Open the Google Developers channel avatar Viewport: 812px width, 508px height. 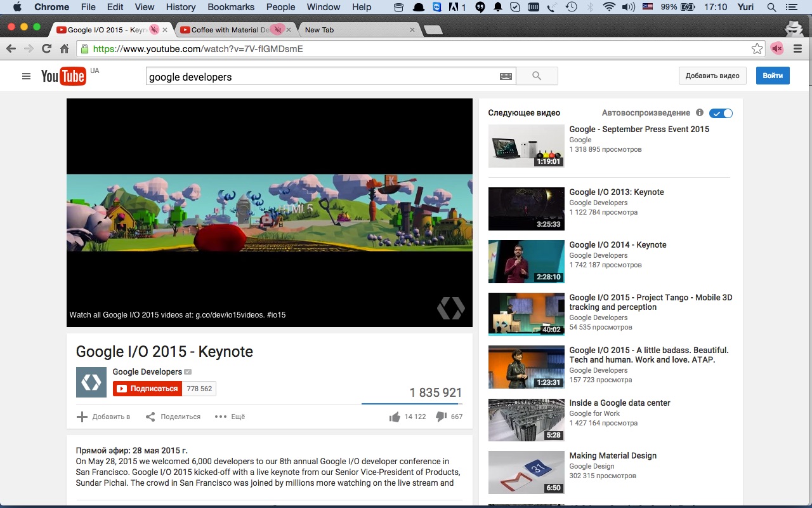(x=91, y=382)
